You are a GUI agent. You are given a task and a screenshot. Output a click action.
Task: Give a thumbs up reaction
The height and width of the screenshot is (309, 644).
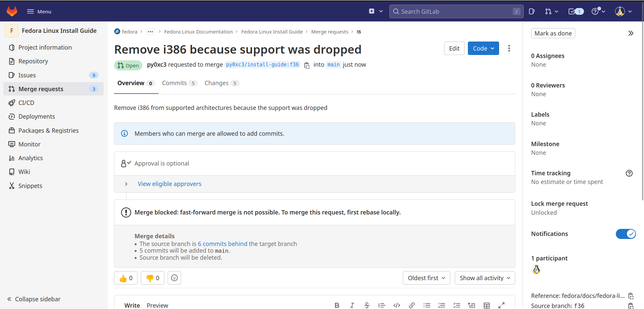click(x=126, y=278)
